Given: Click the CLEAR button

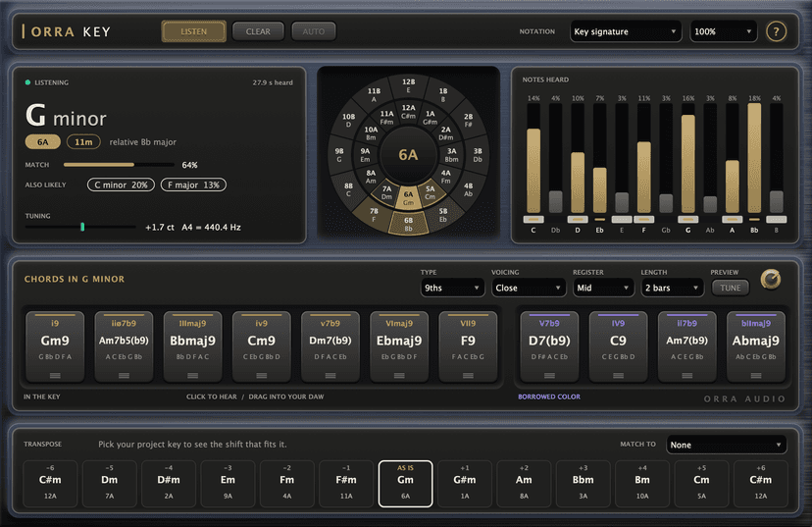Looking at the screenshot, I should coord(258,31).
